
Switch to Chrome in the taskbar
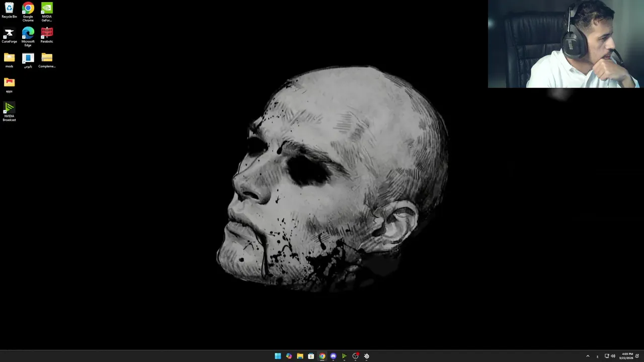point(322,356)
